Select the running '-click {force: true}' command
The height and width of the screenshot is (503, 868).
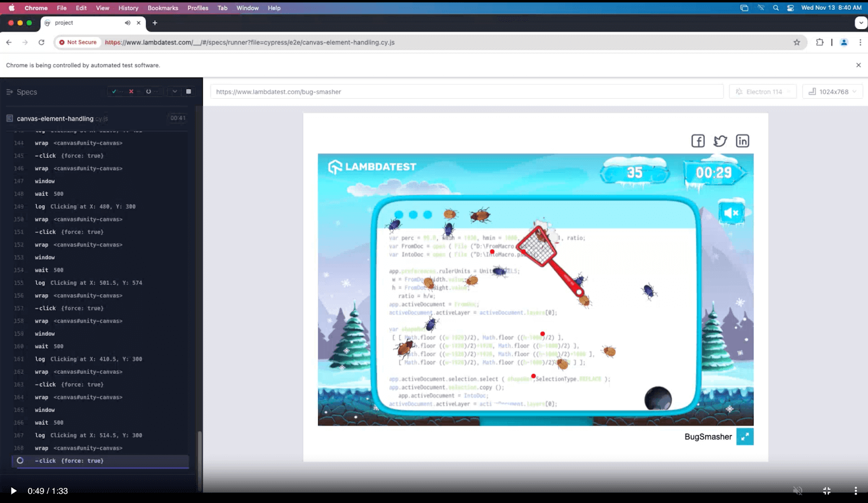click(101, 461)
